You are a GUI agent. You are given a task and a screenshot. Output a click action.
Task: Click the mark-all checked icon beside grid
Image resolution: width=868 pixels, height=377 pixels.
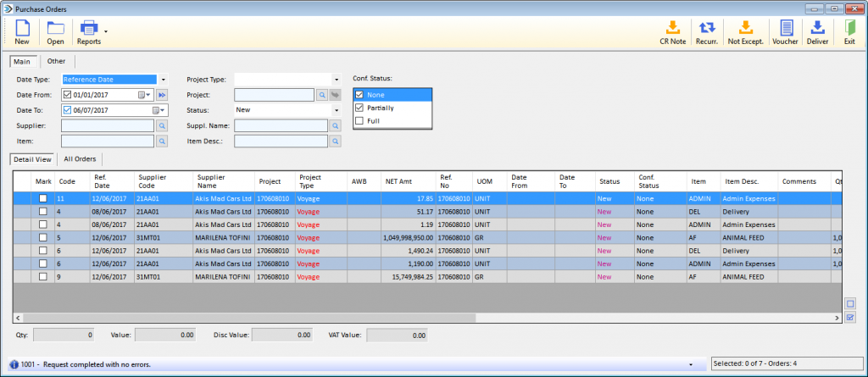click(850, 317)
